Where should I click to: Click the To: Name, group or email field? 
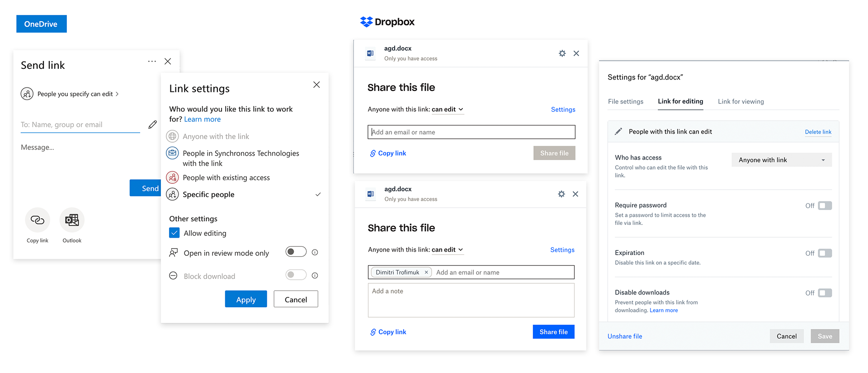pos(80,124)
